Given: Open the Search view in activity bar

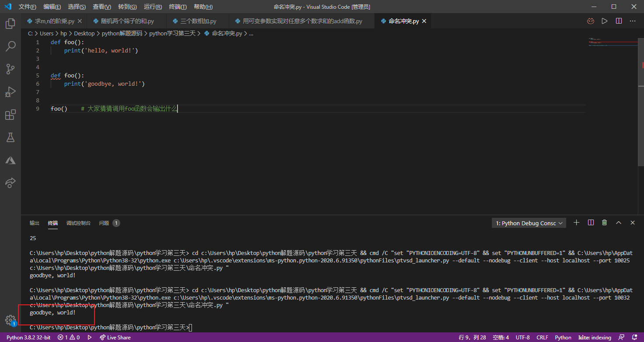Looking at the screenshot, I should point(10,46).
